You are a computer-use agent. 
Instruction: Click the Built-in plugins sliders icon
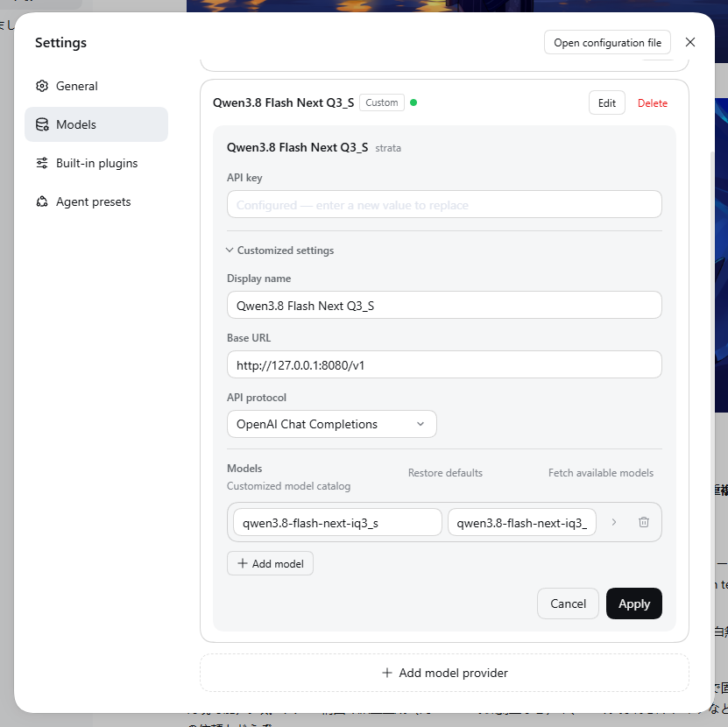click(42, 163)
